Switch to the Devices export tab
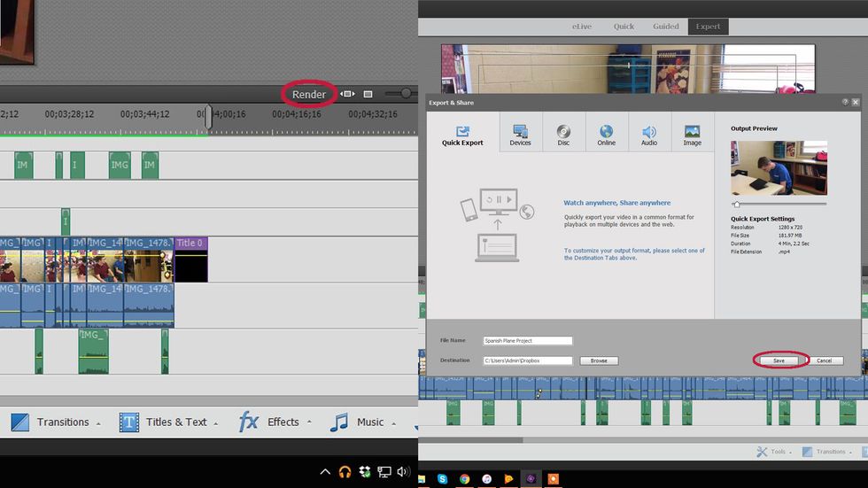 click(x=520, y=135)
